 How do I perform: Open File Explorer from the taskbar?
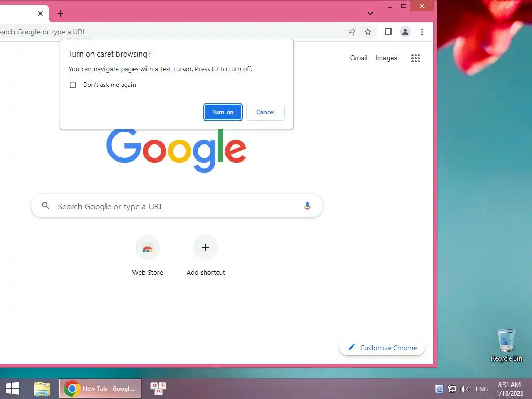(42, 389)
